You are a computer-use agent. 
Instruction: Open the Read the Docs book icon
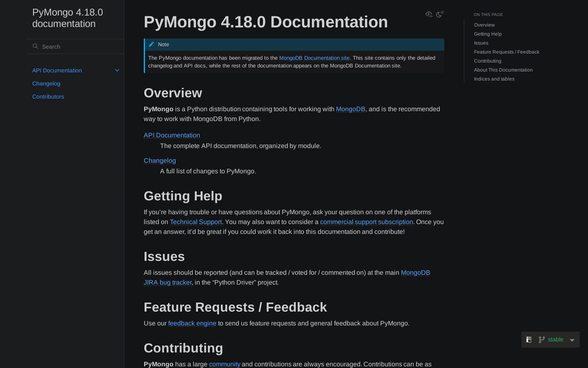[x=529, y=339]
